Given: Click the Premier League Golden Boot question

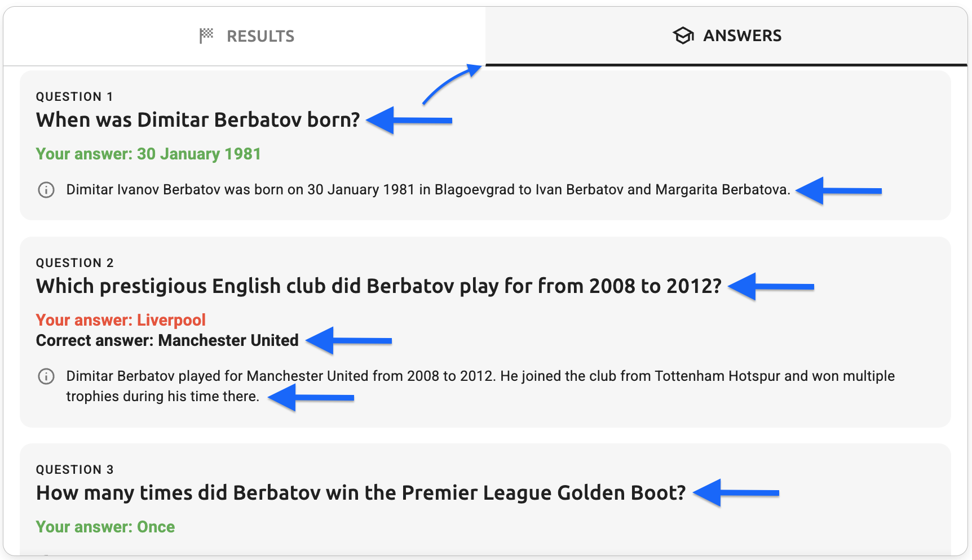Looking at the screenshot, I should tap(361, 493).
